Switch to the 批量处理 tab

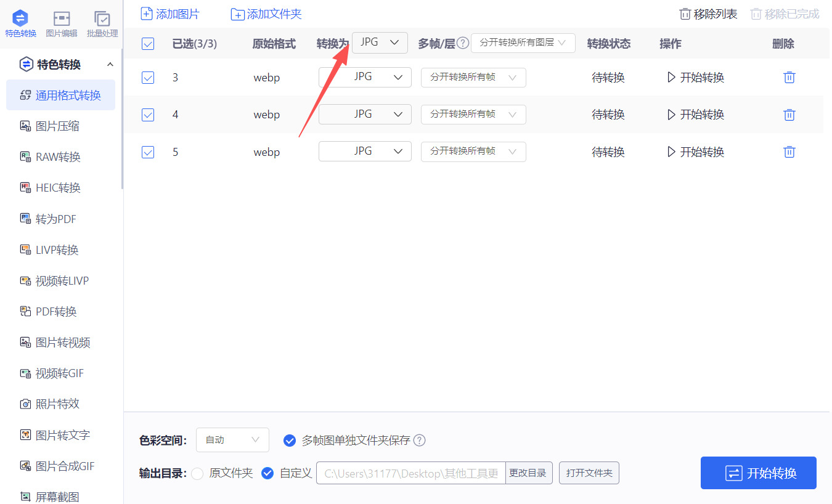click(102, 23)
